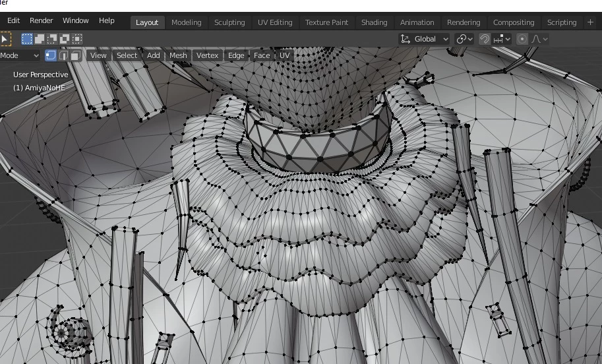Switch to the UV Editing workspace tab
This screenshot has height=364, width=602.
pyautogui.click(x=275, y=22)
